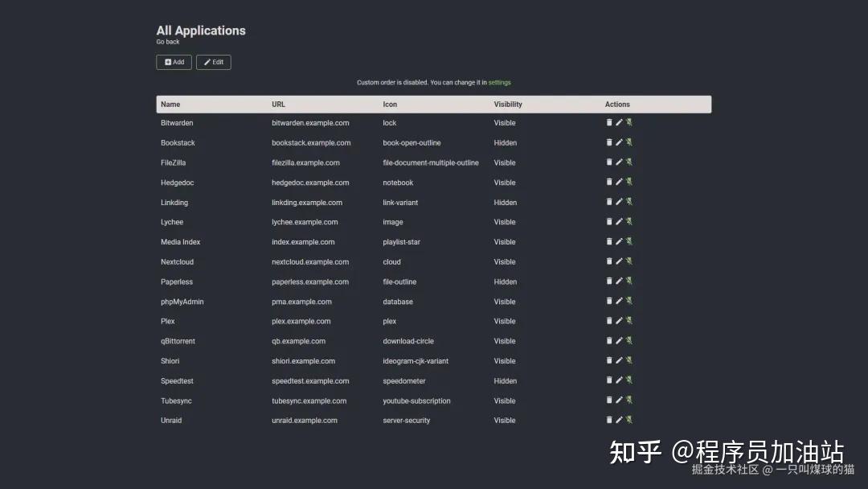This screenshot has height=489, width=868.
Task: Open edit for Nextcloud
Action: click(x=619, y=261)
